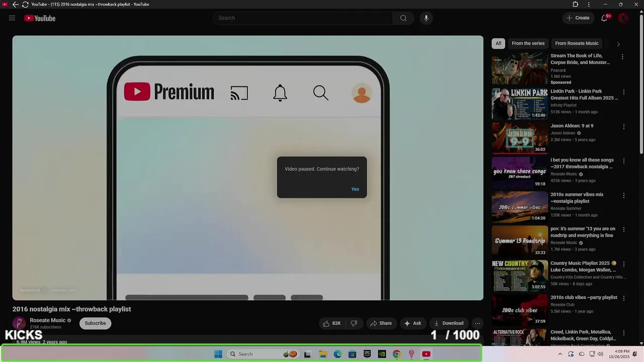Open the New Country playlist thumbnail
This screenshot has width=644, height=362.
pos(520,276)
